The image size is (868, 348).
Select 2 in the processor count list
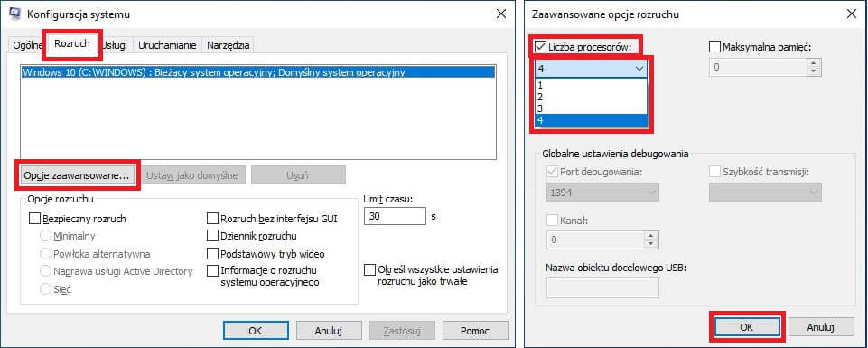590,97
